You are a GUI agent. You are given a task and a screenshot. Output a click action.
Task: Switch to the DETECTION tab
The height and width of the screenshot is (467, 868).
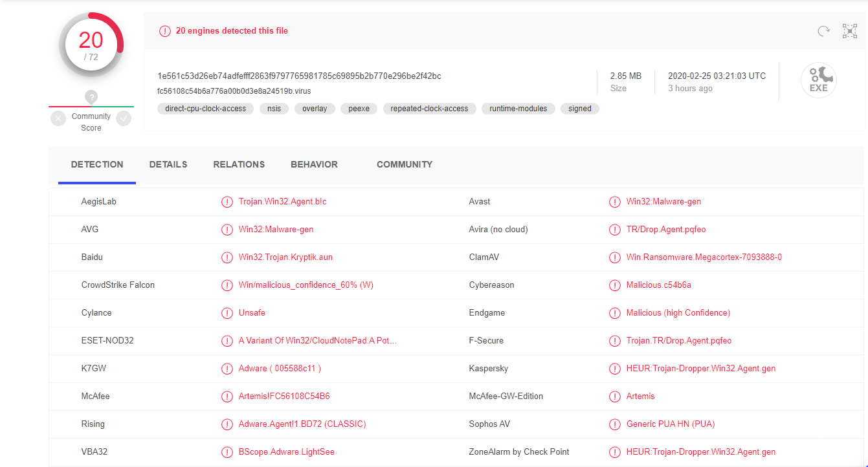97,165
